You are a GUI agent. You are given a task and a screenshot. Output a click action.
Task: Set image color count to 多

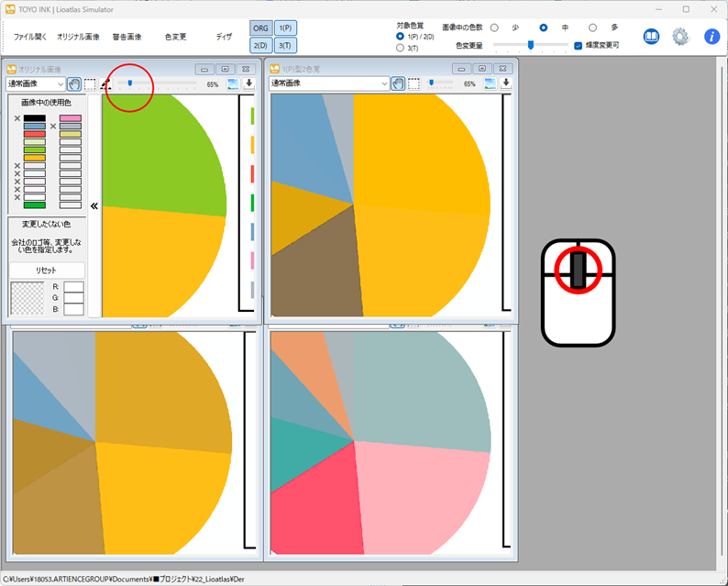[592, 28]
